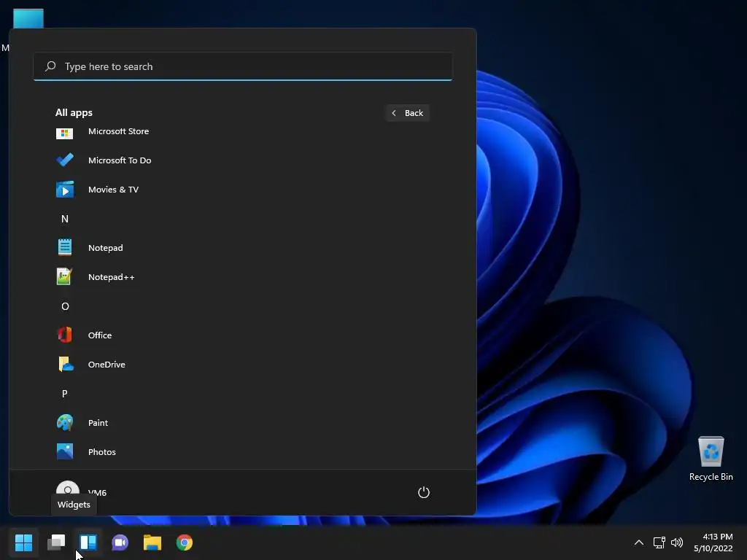The height and width of the screenshot is (560, 747).
Task: Open File Explorer from the taskbar
Action: [x=152, y=542]
